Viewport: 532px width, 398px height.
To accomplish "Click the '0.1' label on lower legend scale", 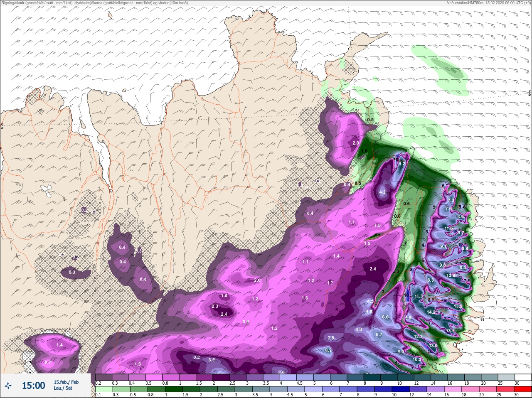I will [99, 395].
